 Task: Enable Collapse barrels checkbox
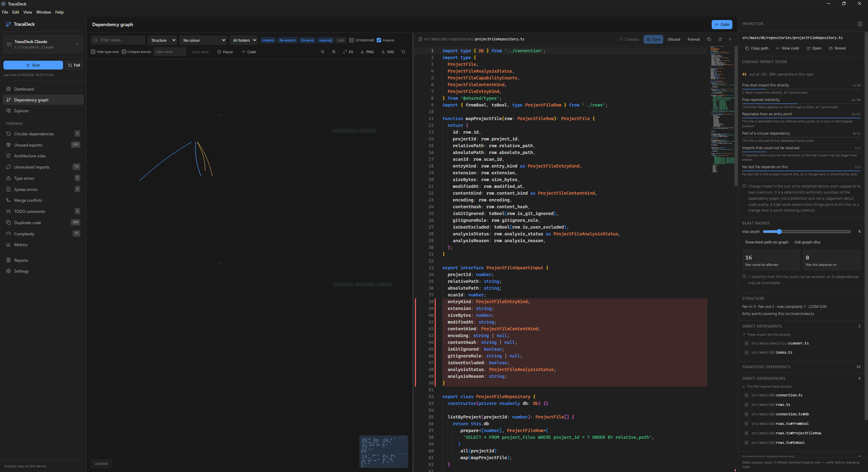click(x=124, y=52)
